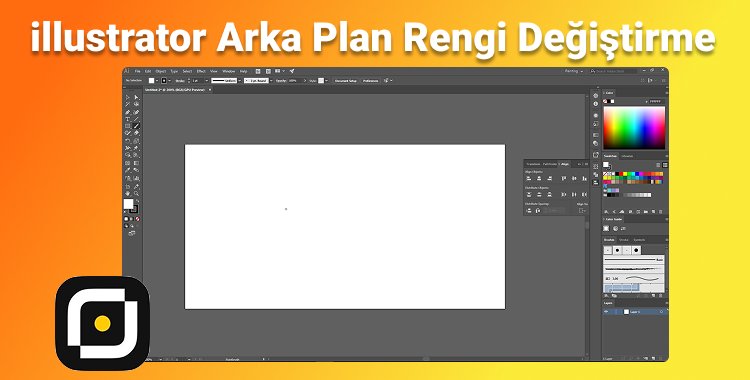The height and width of the screenshot is (380, 750).
Task: Open the Style swatch dropdown
Action: [x=327, y=80]
